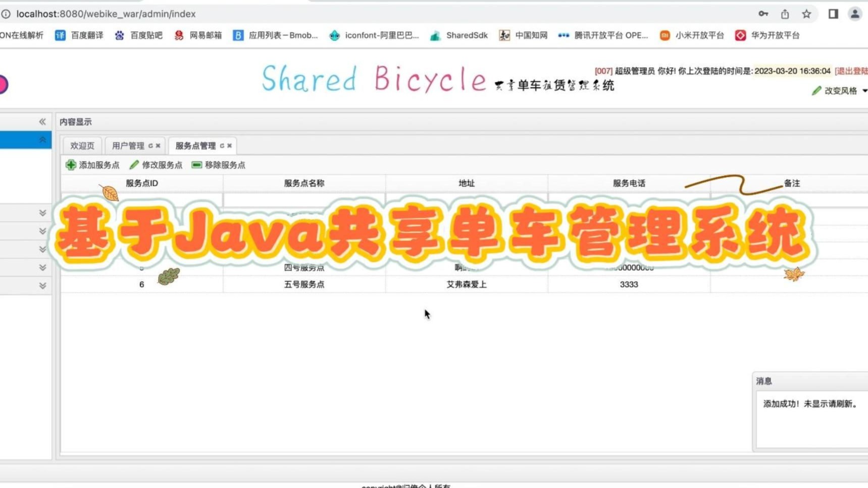Click the share icon near the address bar

point(785,14)
